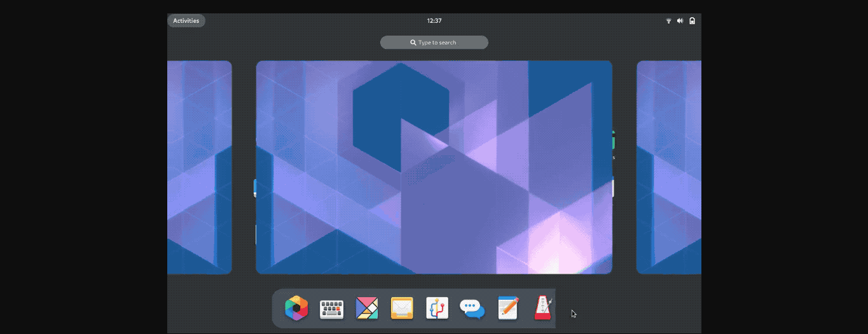Select the center workspace thumbnail
Viewport: 868px width, 334px height.
point(434,167)
